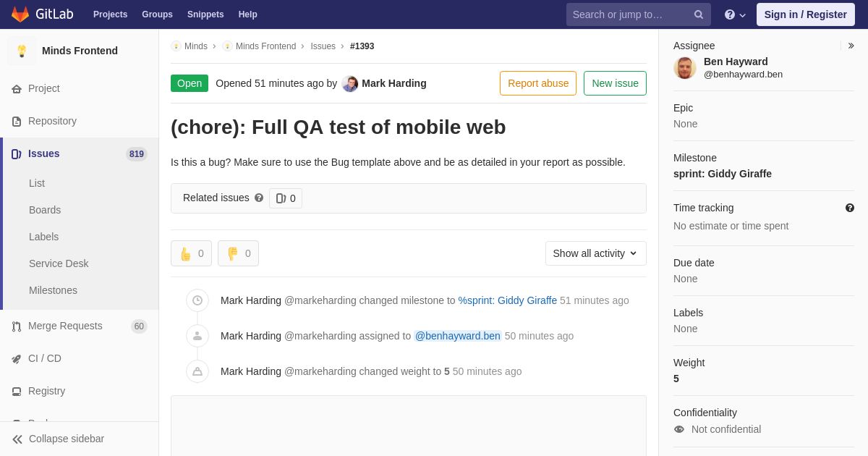Open the Help question mark dropdown

(x=735, y=14)
